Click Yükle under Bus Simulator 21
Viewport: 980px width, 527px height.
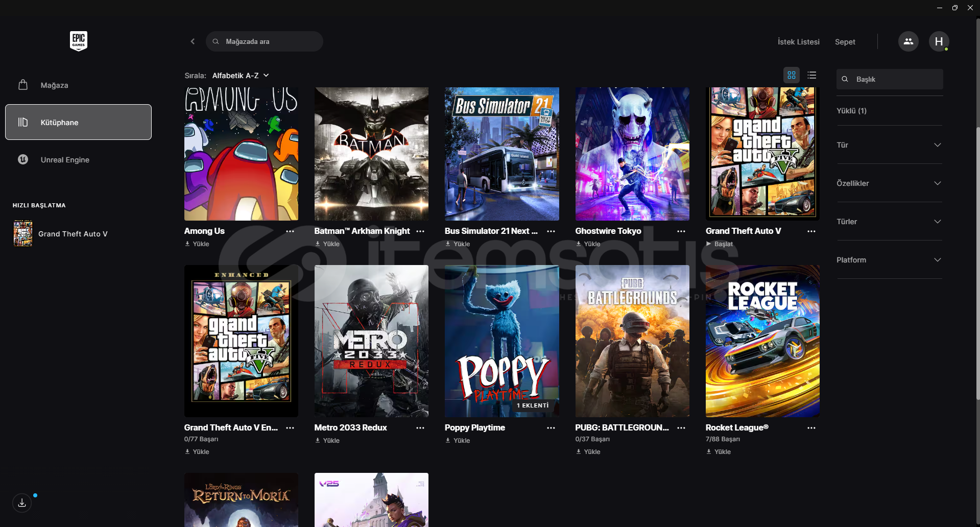[458, 244]
